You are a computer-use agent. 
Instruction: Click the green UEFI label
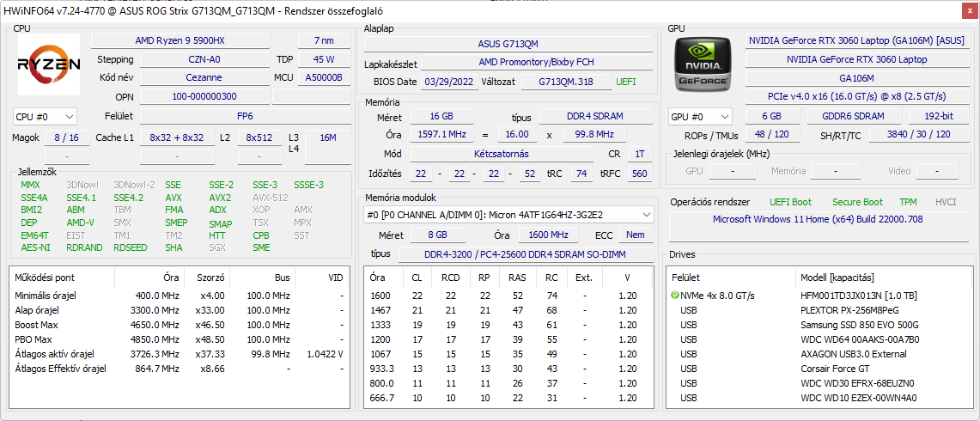627,82
